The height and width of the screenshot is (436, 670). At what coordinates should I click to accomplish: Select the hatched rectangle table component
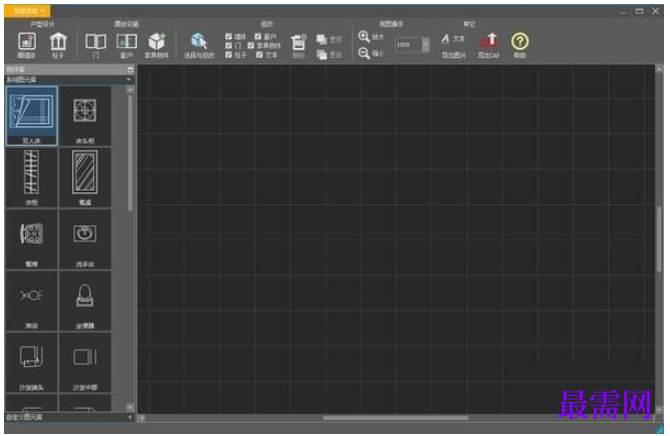(85, 178)
